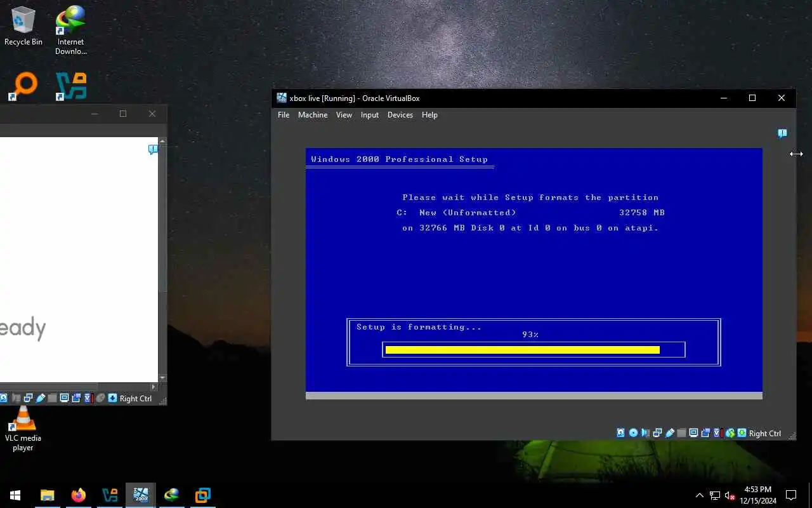This screenshot has height=508, width=812.
Task: Click the '32758 MB' partition size text
Action: pos(642,213)
